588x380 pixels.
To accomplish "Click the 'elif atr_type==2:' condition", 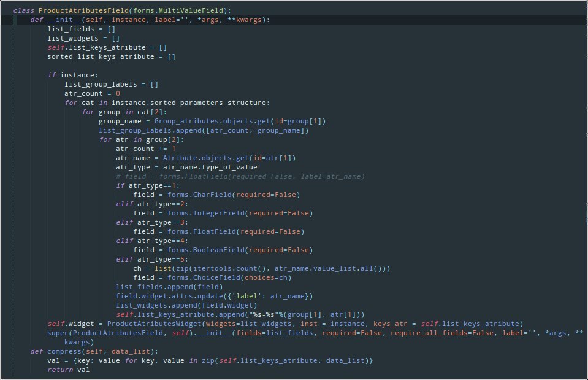I will [152, 204].
